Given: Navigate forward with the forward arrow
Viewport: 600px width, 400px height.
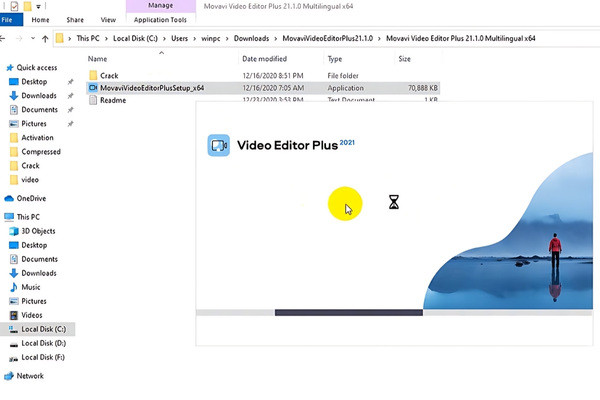Looking at the screenshot, I should click(x=19, y=38).
